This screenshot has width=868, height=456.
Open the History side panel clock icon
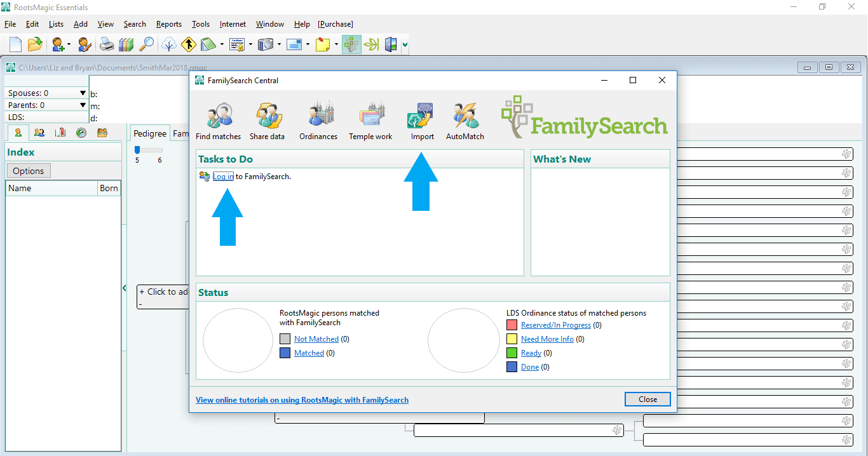[81, 133]
